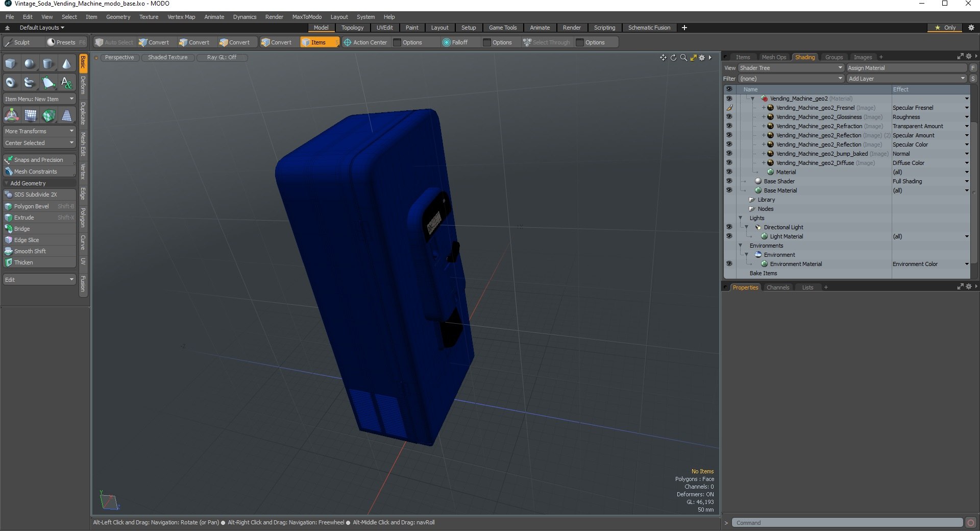Select the Solid Sketch coil tool
The image size is (980, 531).
[30, 82]
